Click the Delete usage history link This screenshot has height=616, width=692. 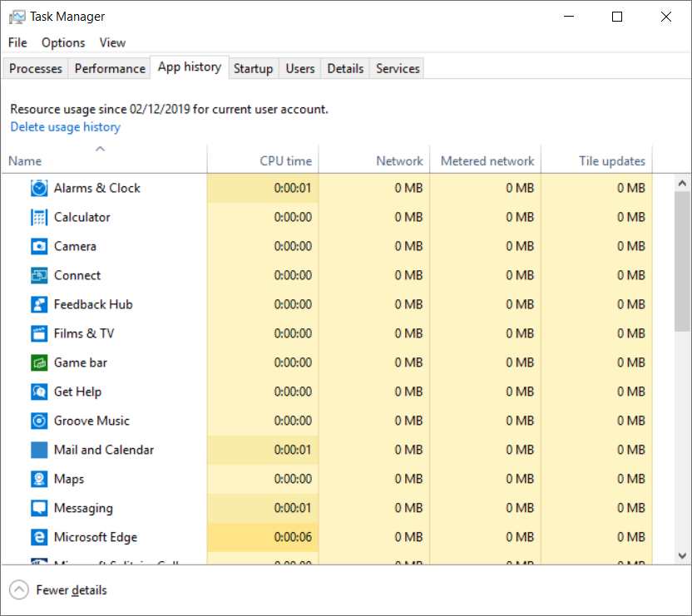tap(66, 126)
